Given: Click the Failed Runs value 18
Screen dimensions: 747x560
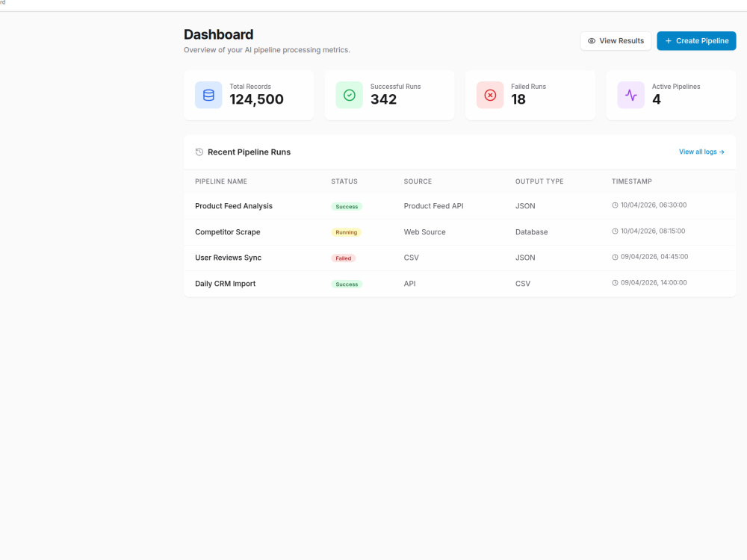Looking at the screenshot, I should point(518,99).
